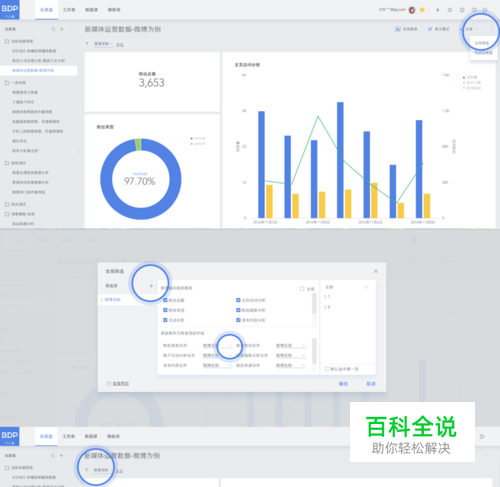Click the eye icon beside 全部 in the dialog
The height and width of the screenshot is (487, 500).
pos(366,287)
